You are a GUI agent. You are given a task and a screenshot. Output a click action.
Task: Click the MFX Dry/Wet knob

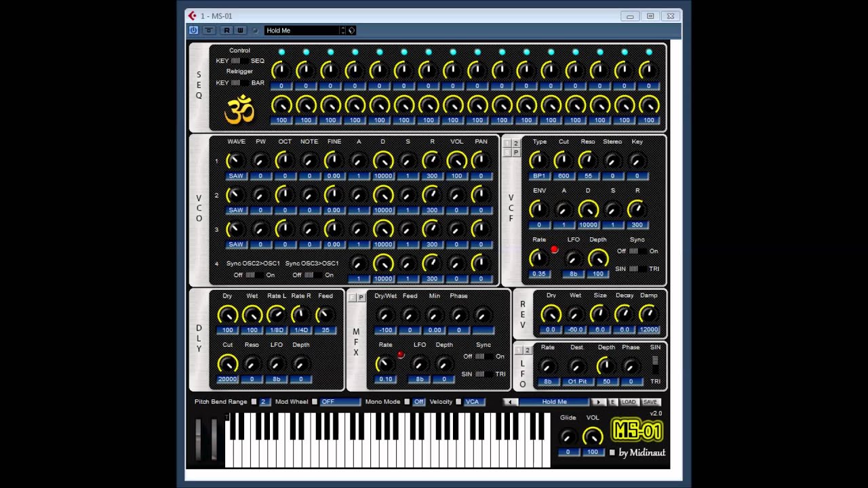click(x=384, y=314)
